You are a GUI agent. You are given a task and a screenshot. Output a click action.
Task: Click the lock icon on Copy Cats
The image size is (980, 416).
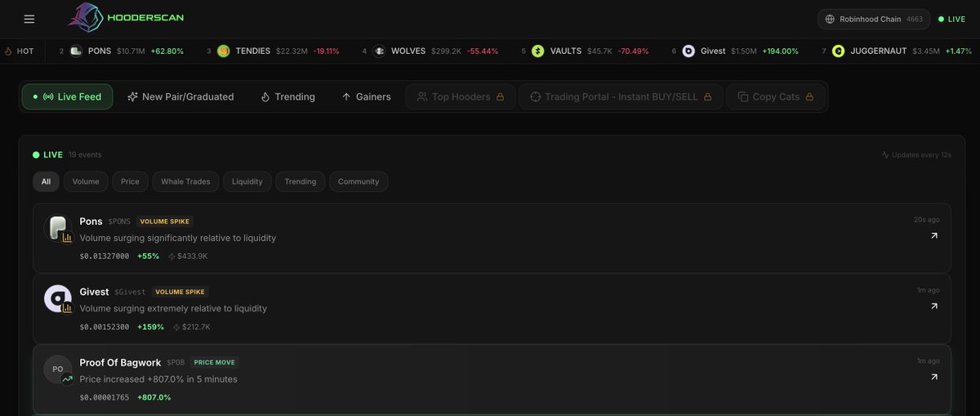[809, 96]
